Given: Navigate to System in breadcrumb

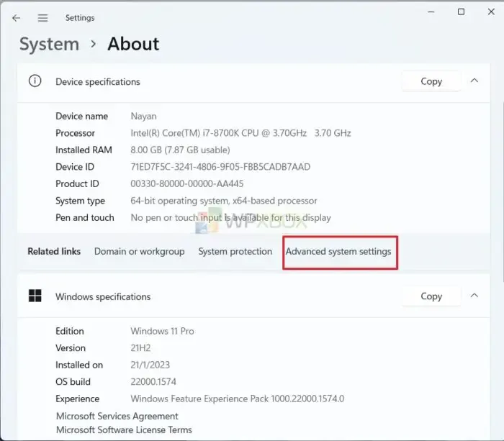Looking at the screenshot, I should pos(49,44).
